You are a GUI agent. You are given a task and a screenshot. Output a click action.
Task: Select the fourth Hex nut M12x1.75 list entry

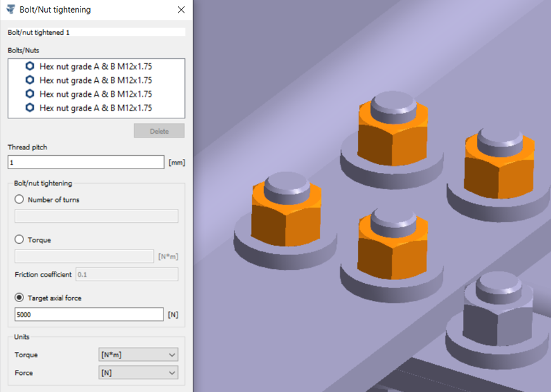click(95, 108)
